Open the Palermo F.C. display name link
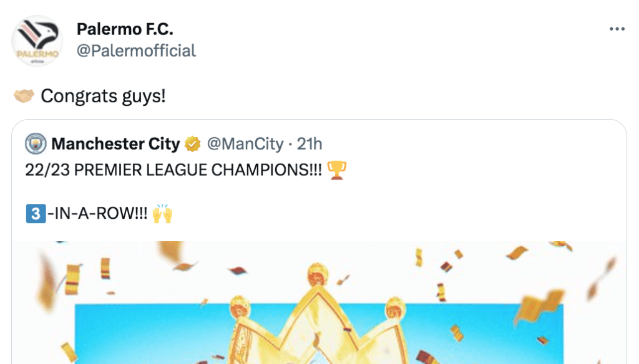Viewport: 639px width, 364px height. tap(125, 29)
